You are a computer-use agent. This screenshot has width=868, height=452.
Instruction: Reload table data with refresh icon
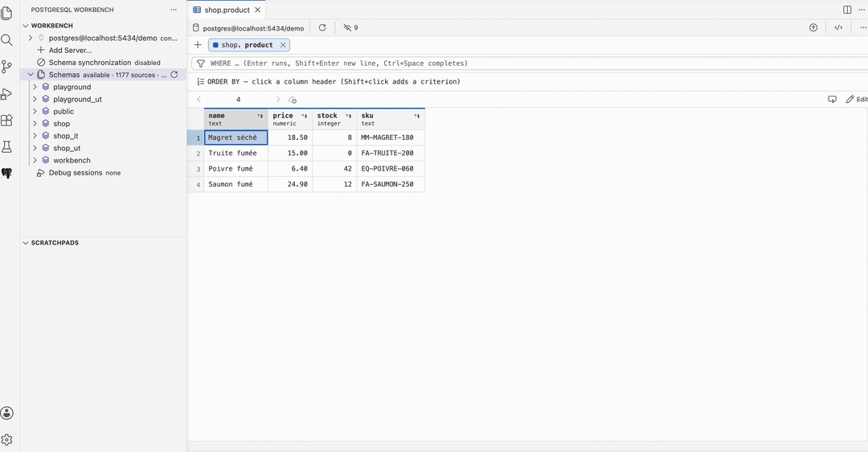coord(322,27)
